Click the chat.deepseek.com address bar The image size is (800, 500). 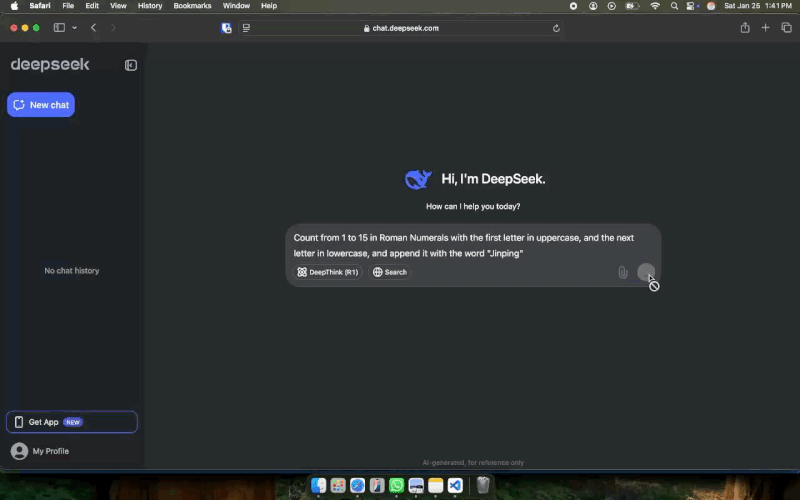click(x=402, y=28)
